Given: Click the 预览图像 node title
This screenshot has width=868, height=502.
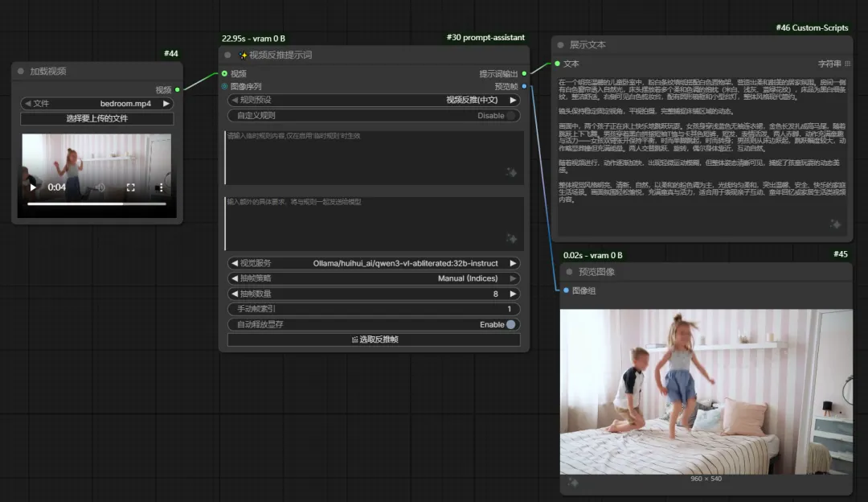Looking at the screenshot, I should [x=596, y=271].
